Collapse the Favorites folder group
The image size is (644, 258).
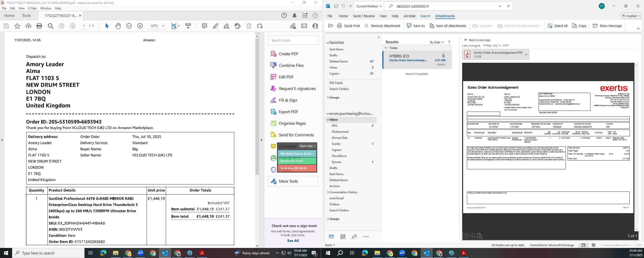(x=328, y=43)
